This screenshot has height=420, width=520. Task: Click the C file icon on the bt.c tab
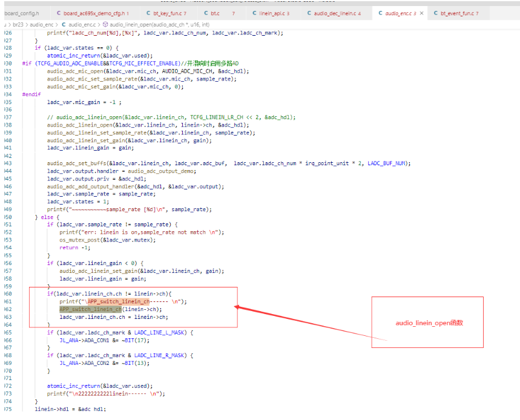coord(206,13)
